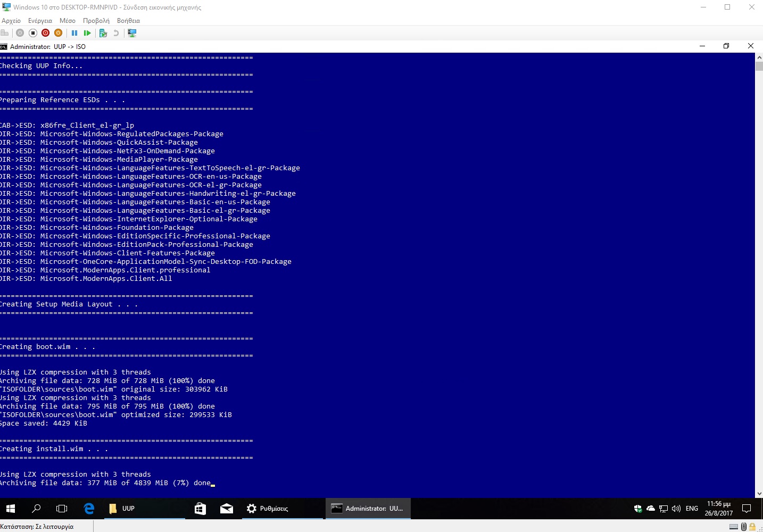
Task: Click 'Microsoft-Windows-QuickAssist-Package' line
Action: (x=99, y=143)
